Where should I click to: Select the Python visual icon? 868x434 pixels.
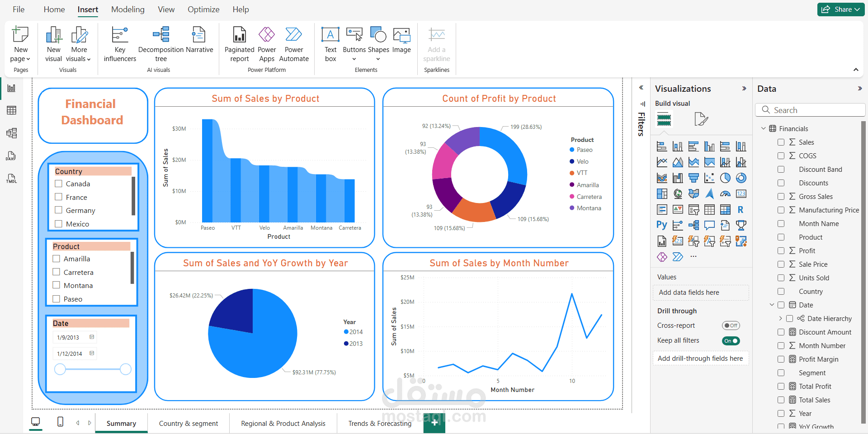click(x=661, y=225)
